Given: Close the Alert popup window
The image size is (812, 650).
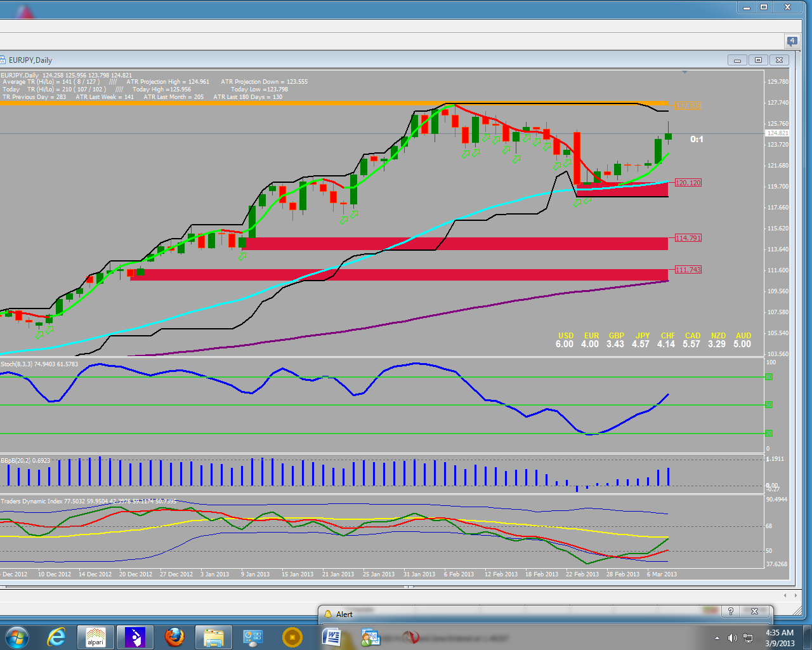Looking at the screenshot, I should click(755, 611).
